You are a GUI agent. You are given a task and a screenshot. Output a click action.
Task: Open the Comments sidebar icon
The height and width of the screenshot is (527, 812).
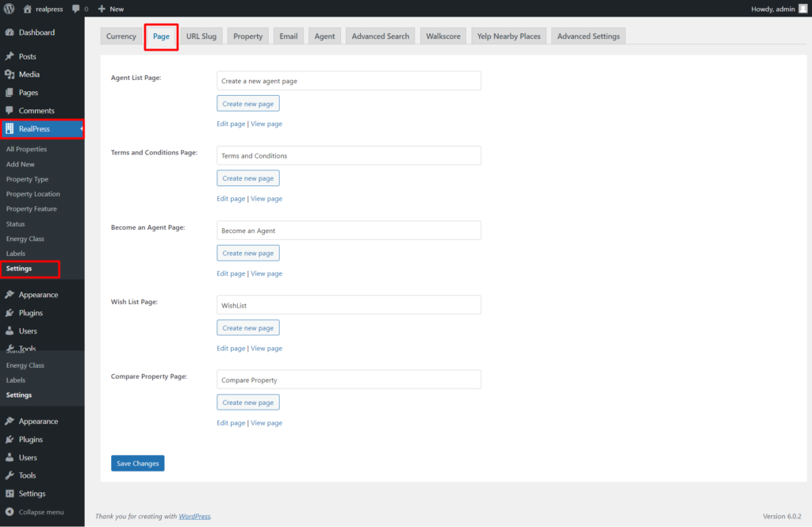pos(10,110)
